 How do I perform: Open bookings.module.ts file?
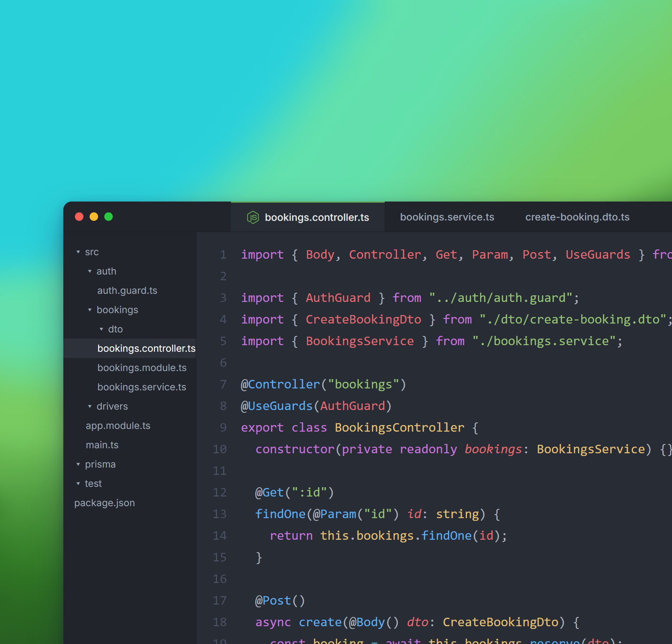point(142,368)
